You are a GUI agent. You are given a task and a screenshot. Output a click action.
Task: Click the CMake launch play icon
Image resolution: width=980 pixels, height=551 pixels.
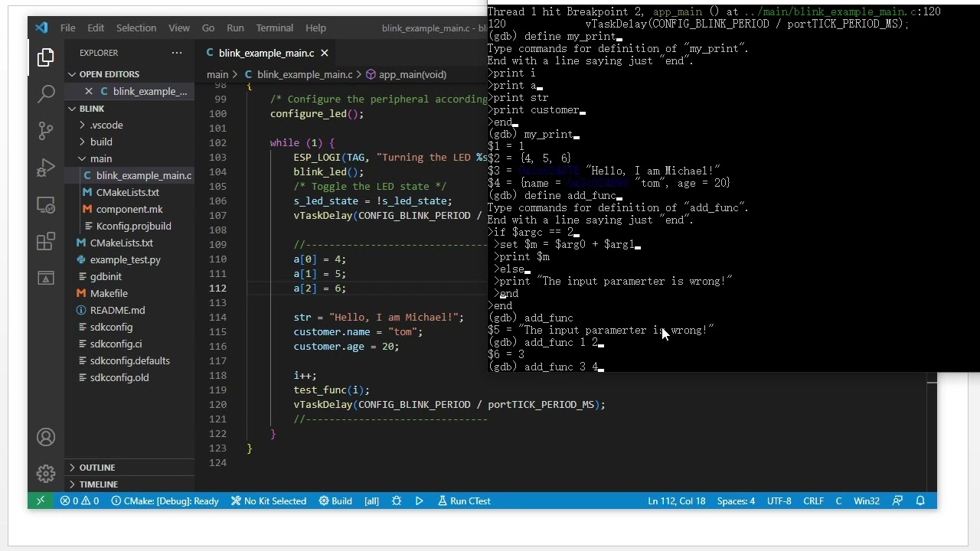pyautogui.click(x=419, y=500)
